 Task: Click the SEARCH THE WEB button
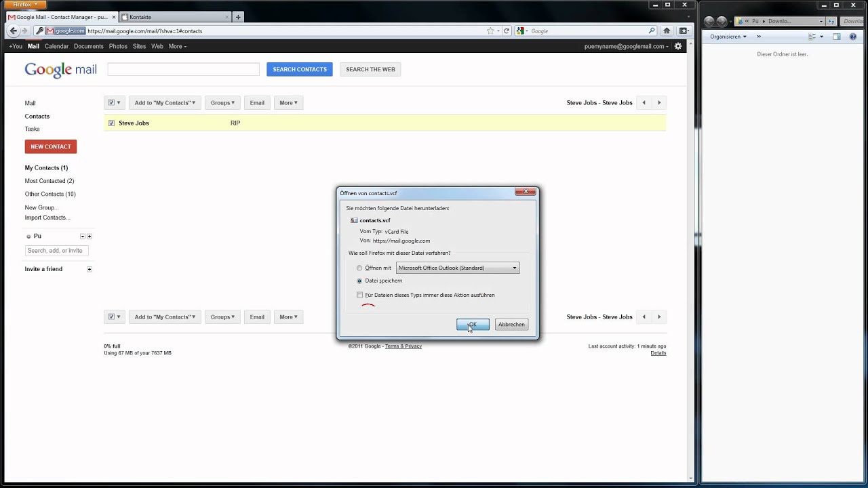coord(370,69)
